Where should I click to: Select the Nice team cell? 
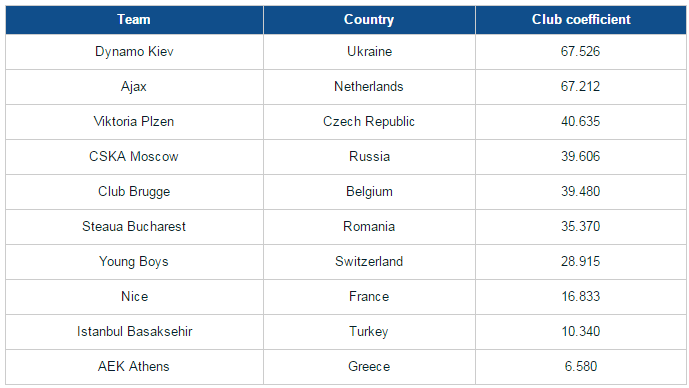[x=134, y=297]
